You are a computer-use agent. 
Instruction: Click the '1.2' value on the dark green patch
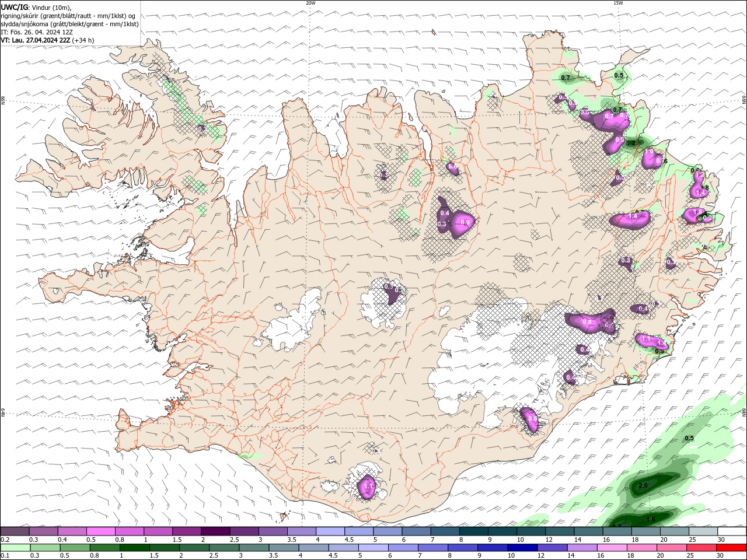click(631, 143)
